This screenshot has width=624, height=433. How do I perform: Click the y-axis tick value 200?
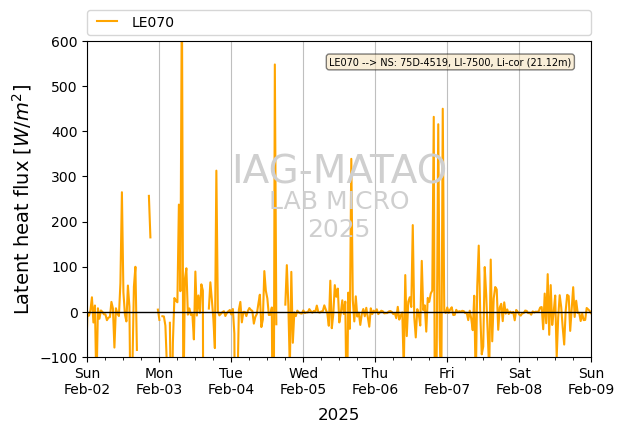pos(64,222)
